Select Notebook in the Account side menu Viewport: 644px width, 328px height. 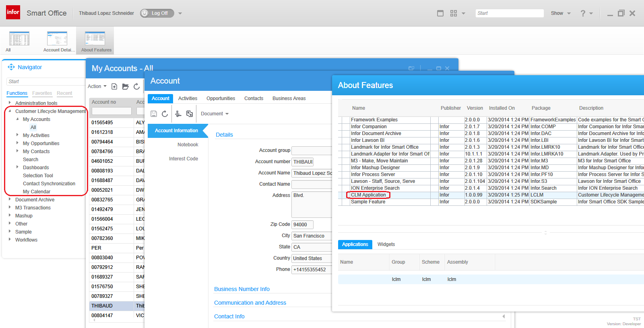(188, 145)
